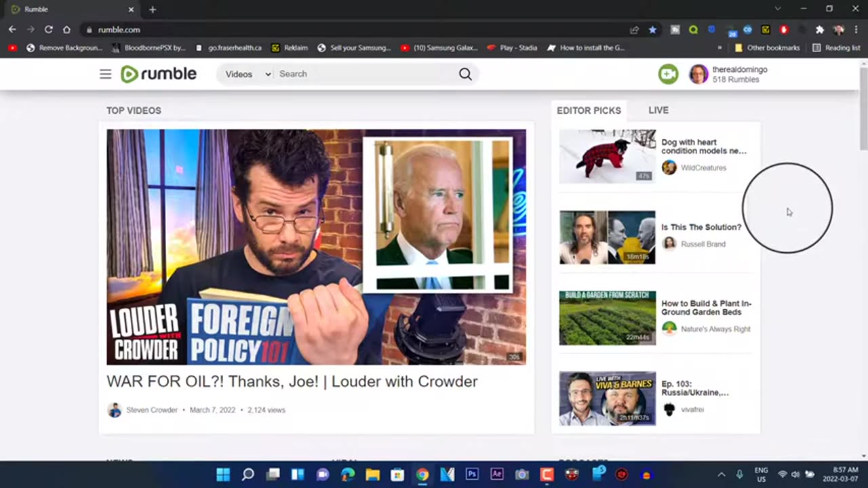Click the yellow Reklaim extension icon
Image resolution: width=868 pixels, height=488 pixels.
point(766,30)
